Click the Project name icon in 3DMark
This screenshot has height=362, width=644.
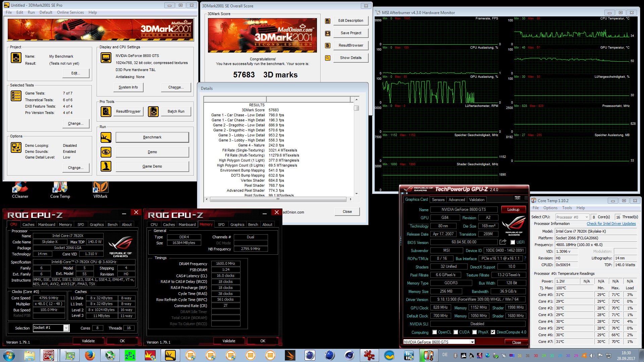coord(16,58)
